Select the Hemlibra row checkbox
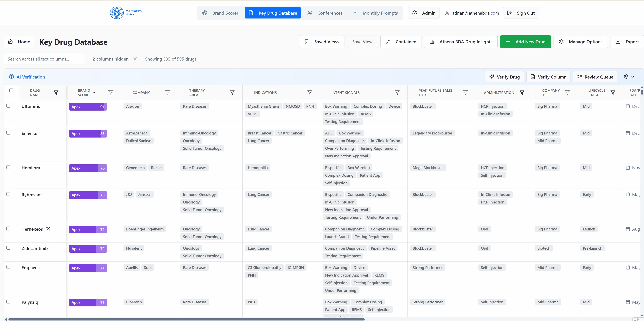 pos(8,167)
